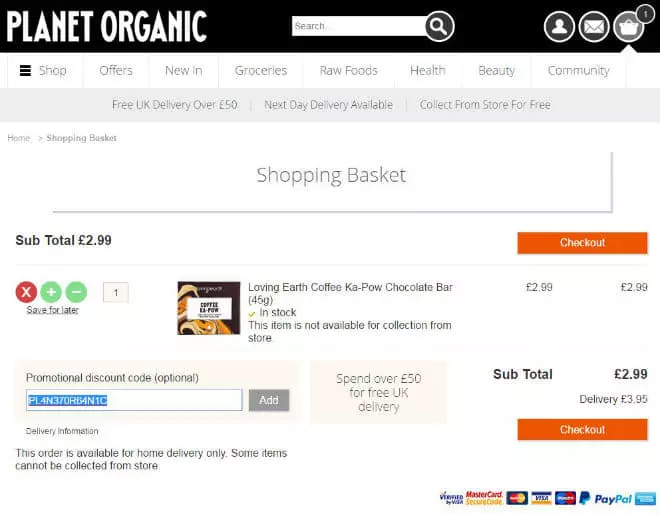Click Free UK Delivery Over £50 banner
Screen dimensions: 660x514
pyautogui.click(x=175, y=105)
